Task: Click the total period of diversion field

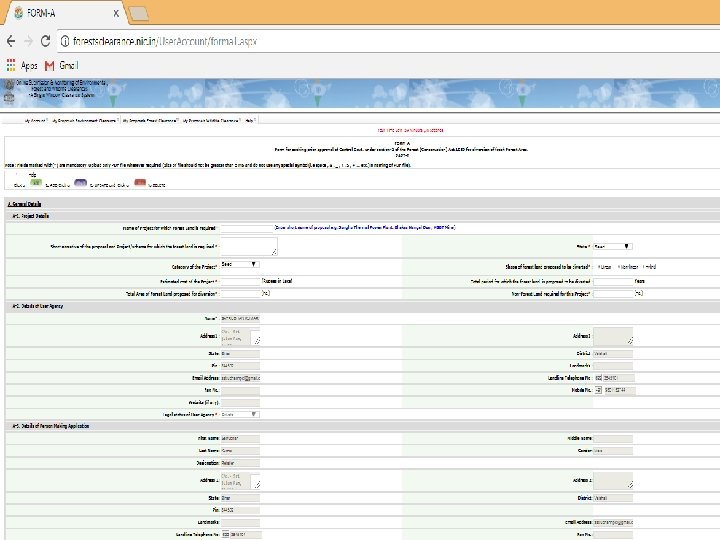Action: tap(613, 281)
